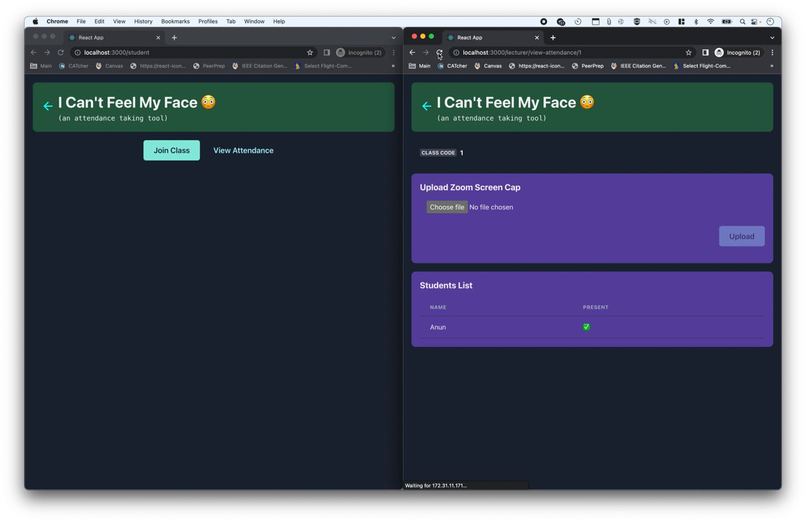Viewport: 806px width, 522px height.
Task: Open side panel in lecturer window
Action: click(705, 52)
